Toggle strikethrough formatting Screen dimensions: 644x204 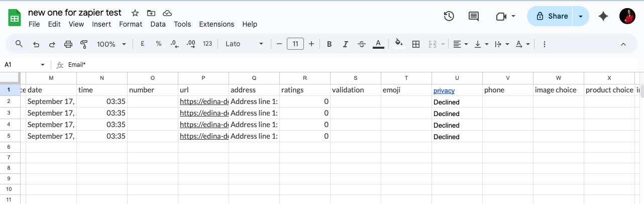pos(361,44)
